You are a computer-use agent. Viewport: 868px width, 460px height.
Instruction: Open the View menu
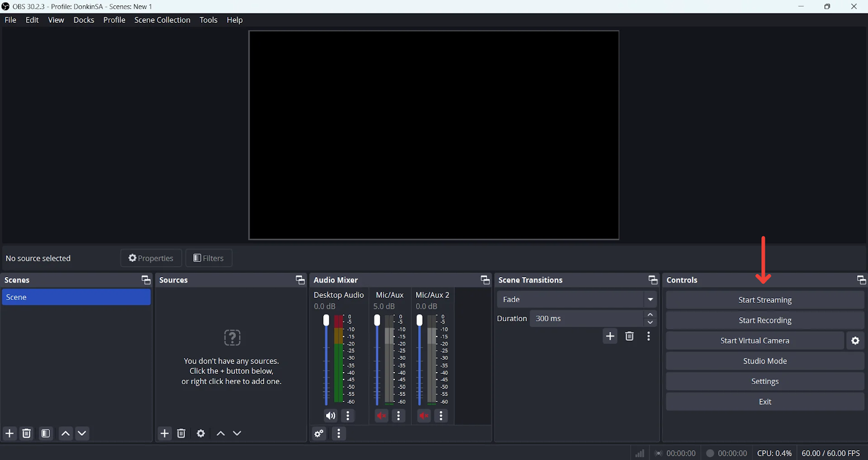(x=56, y=20)
